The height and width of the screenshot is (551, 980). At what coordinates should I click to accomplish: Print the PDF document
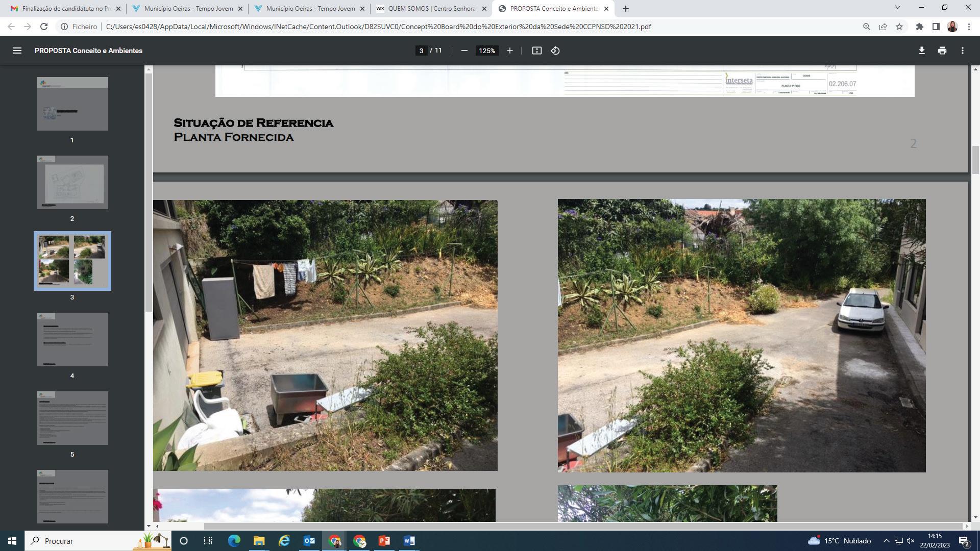[x=942, y=51]
